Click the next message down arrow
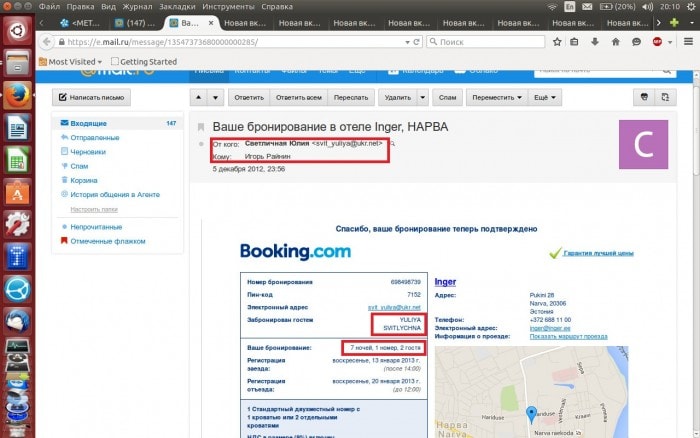This screenshot has width=700, height=438. coord(216,97)
